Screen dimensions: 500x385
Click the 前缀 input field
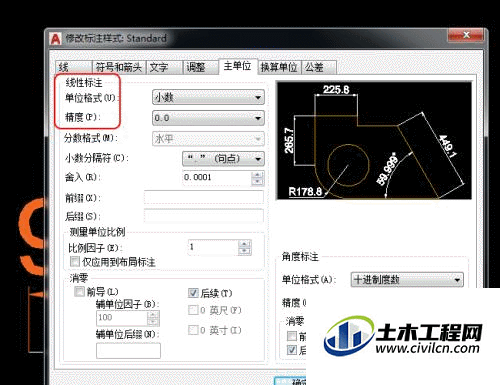coord(204,197)
